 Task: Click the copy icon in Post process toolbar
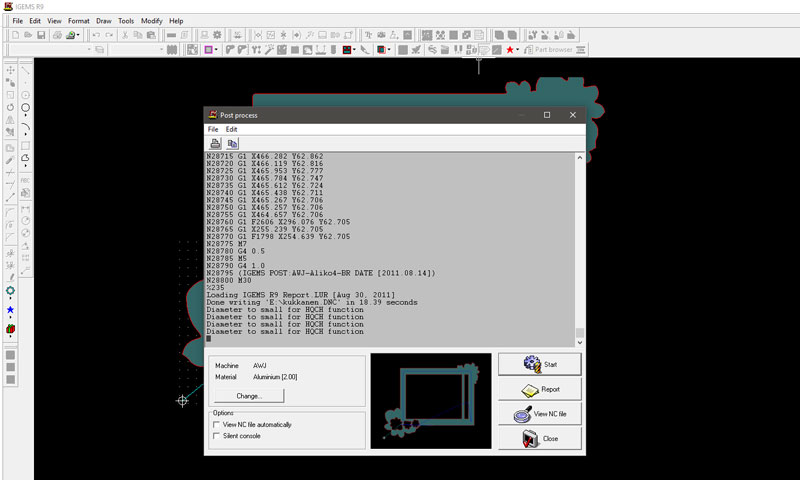(232, 143)
